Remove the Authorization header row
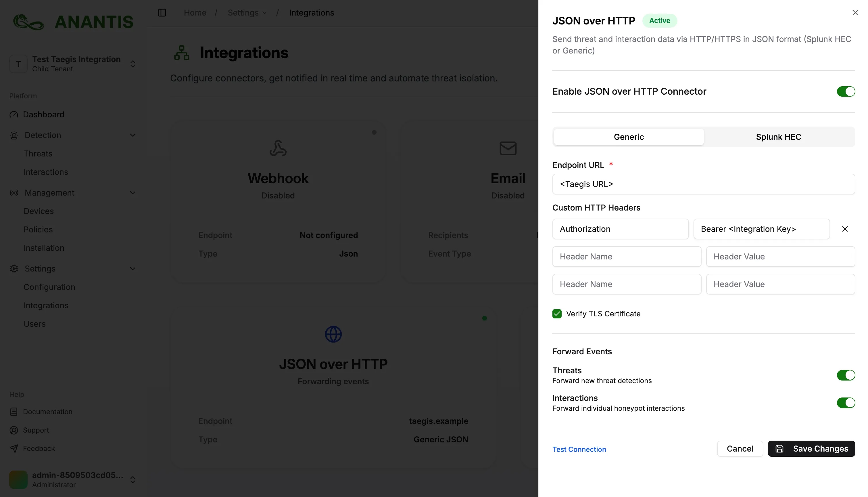868x497 pixels. click(x=844, y=229)
